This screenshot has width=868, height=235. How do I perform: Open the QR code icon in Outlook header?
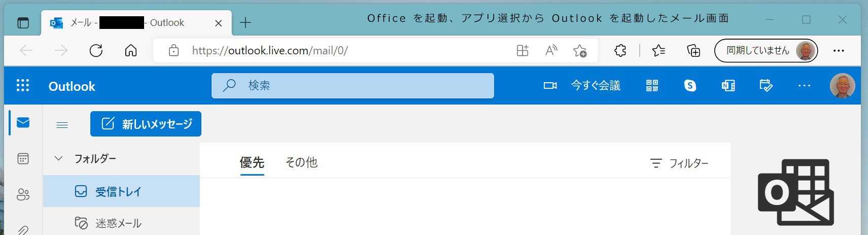[x=652, y=86]
